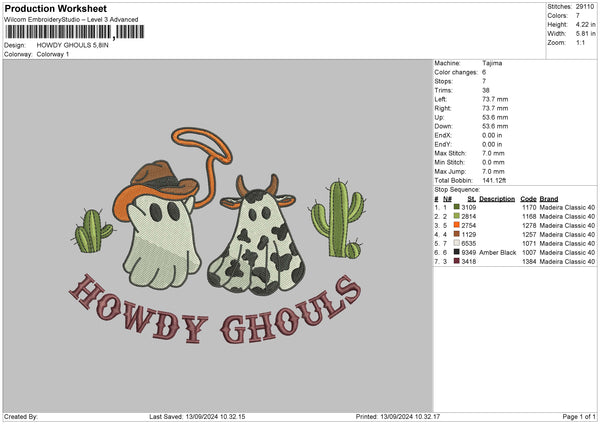Click the EndY value 0.00 in
Viewport: 600px width, 424px height.
click(x=492, y=145)
